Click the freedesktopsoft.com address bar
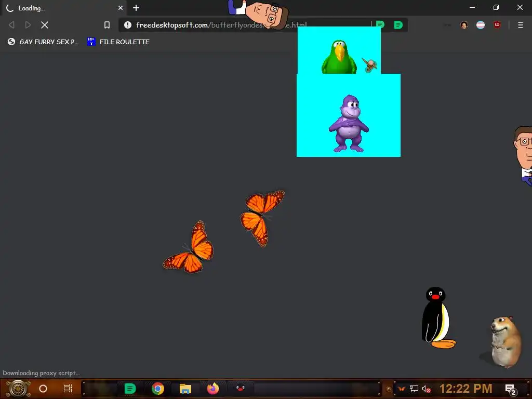 pos(263,25)
